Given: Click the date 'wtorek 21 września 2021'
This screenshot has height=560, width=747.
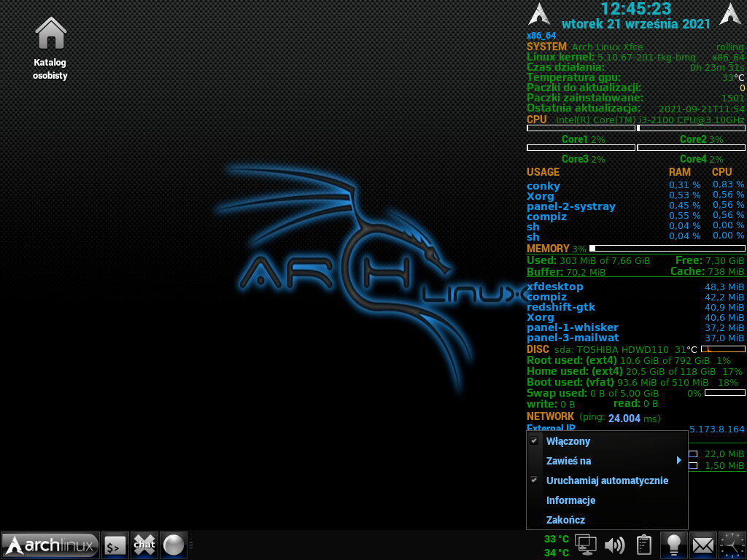Looking at the screenshot, I should coord(636,24).
